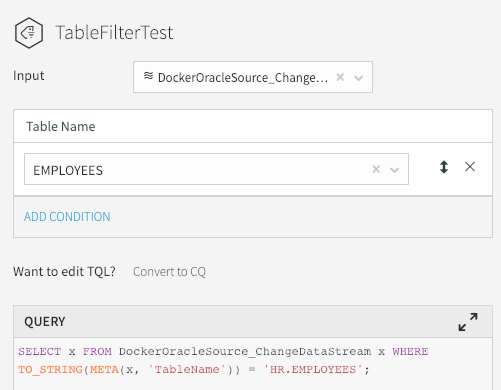Expand the EMPLOYEES table name dropdown
This screenshot has width=501, height=390.
[394, 170]
